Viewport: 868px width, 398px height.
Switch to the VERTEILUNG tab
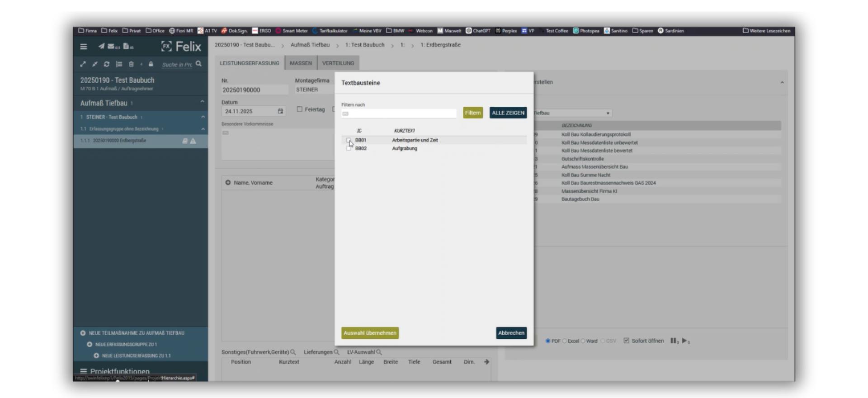tap(338, 63)
